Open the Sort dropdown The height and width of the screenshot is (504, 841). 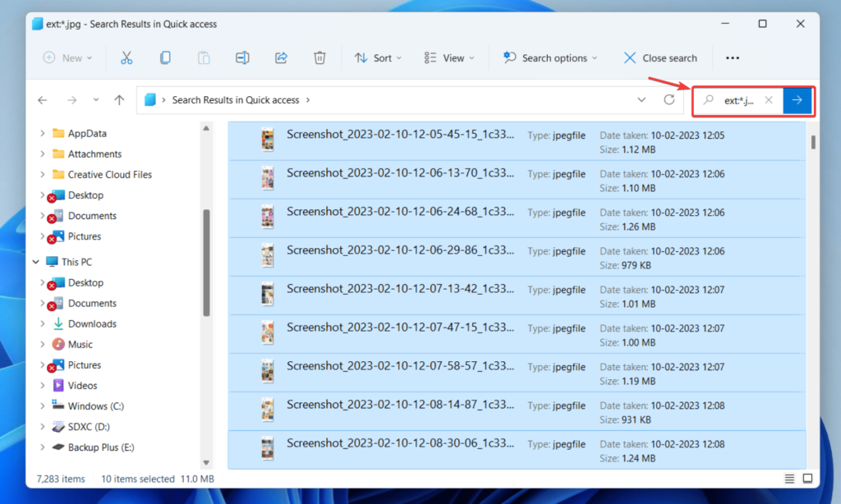tap(378, 57)
